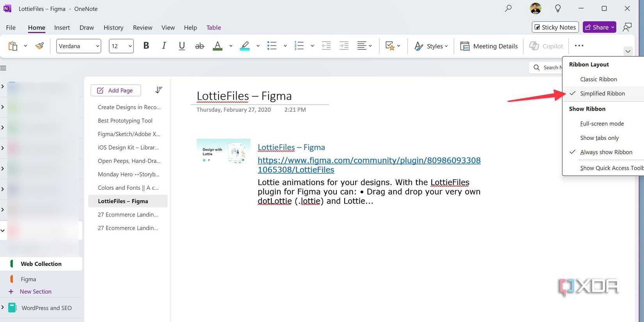
Task: Open highlight color dropdown arrow
Action: pyautogui.click(x=258, y=46)
